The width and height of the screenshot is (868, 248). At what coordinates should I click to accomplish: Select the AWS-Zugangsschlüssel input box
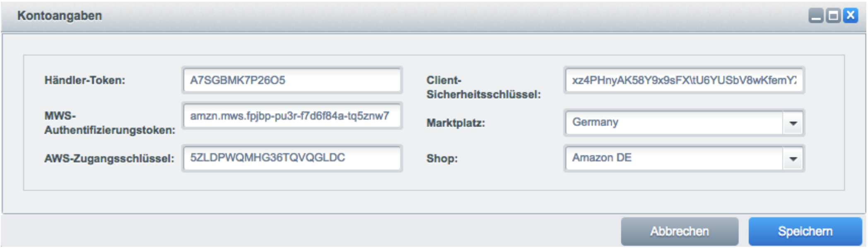pyautogui.click(x=292, y=158)
